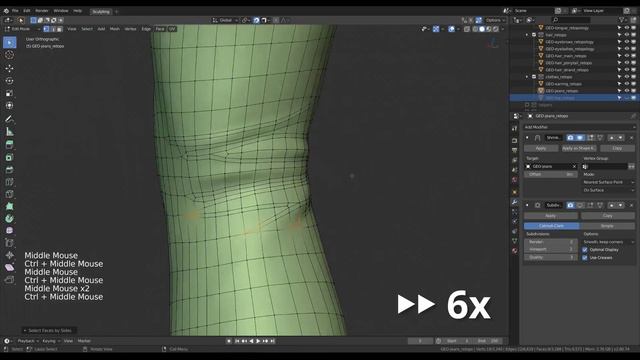Select the Inset Faces tool
The image size is (640, 360).
point(9,157)
